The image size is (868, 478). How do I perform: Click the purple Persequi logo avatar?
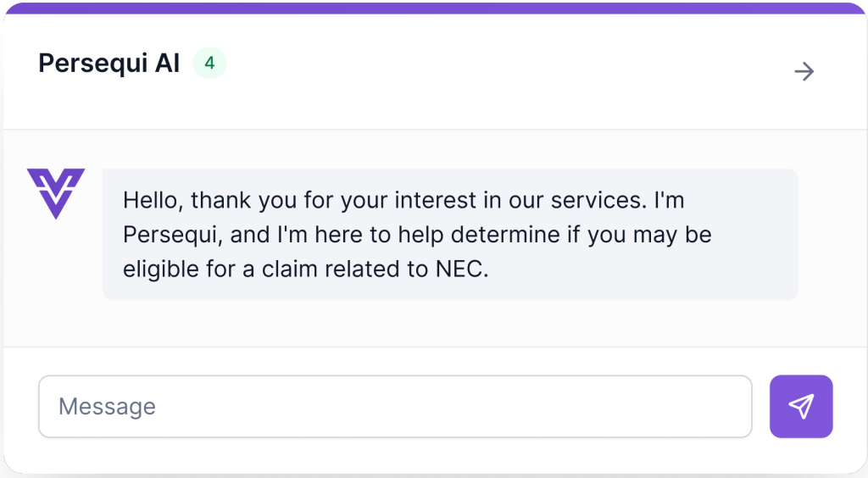[56, 193]
